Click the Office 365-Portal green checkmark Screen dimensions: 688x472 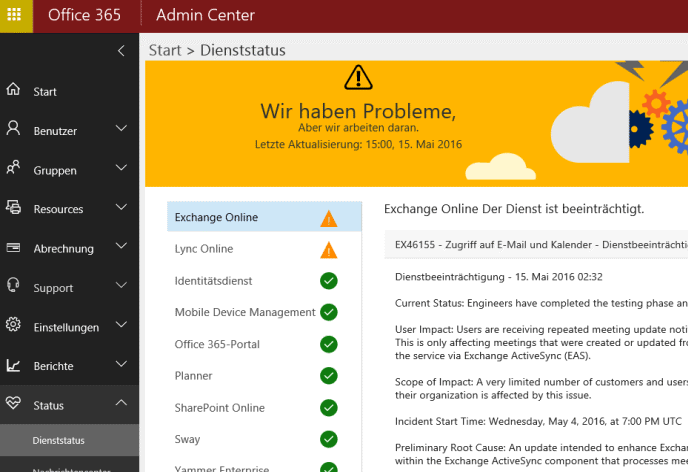click(x=329, y=344)
